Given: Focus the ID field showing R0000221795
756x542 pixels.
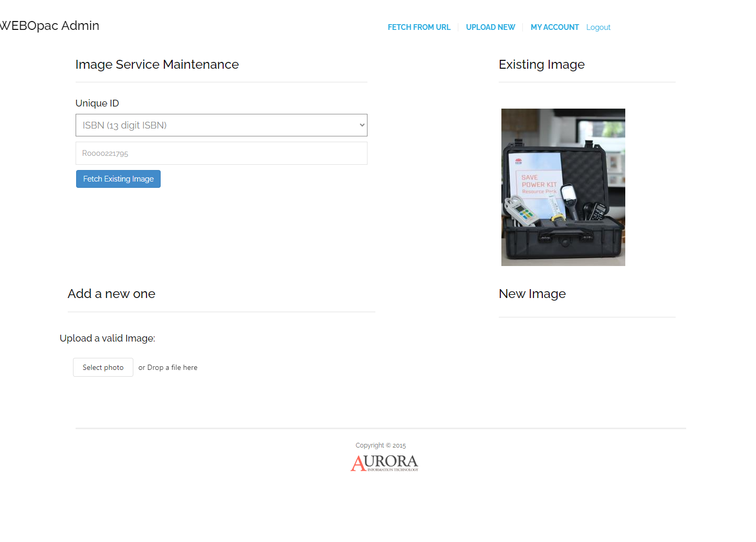Looking at the screenshot, I should pos(221,153).
